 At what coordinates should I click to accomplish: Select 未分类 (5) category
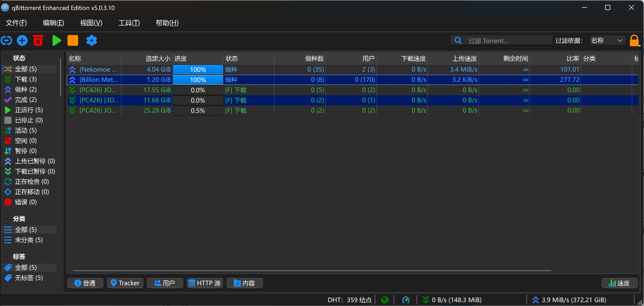[30, 240]
